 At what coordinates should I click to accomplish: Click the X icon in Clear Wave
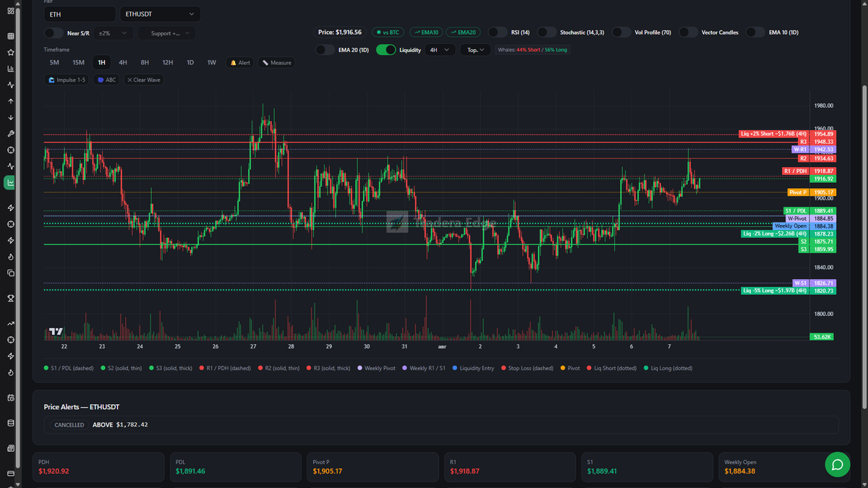(129, 80)
